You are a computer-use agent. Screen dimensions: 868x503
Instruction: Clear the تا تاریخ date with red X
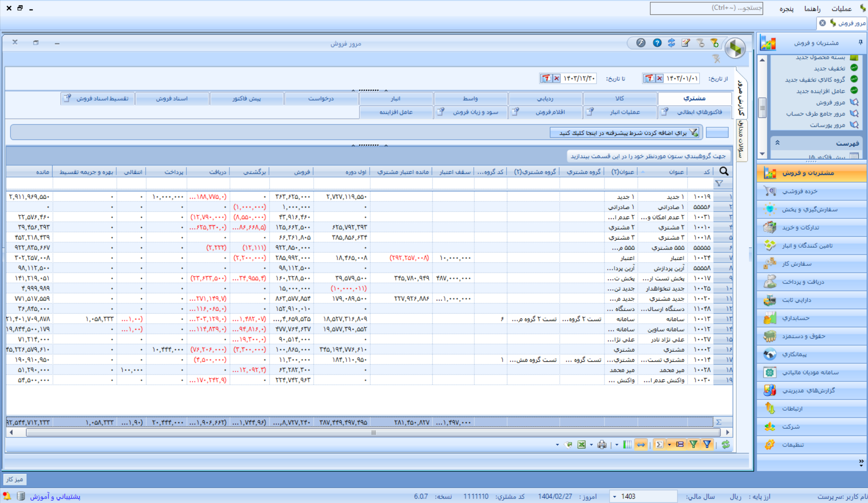click(557, 78)
